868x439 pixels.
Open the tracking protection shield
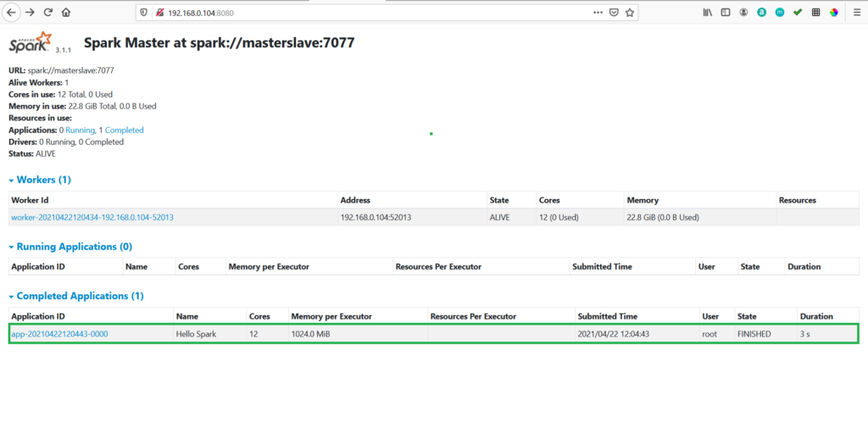[x=144, y=13]
